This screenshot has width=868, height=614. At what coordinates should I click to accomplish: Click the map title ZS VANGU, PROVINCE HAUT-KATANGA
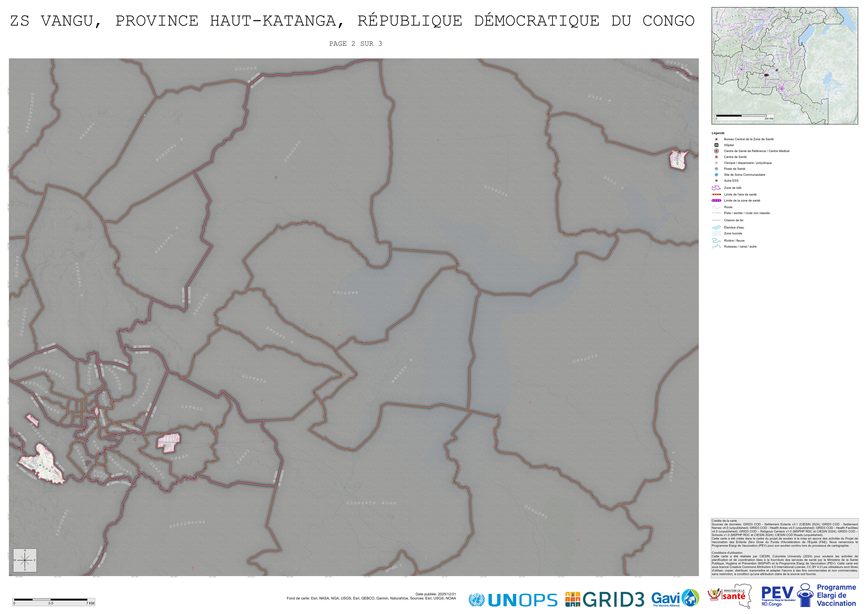352,21
